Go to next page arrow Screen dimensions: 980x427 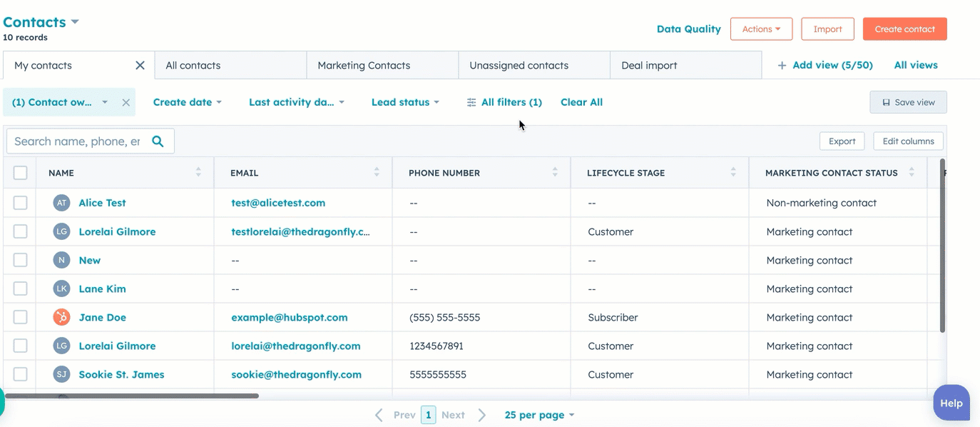[482, 415]
